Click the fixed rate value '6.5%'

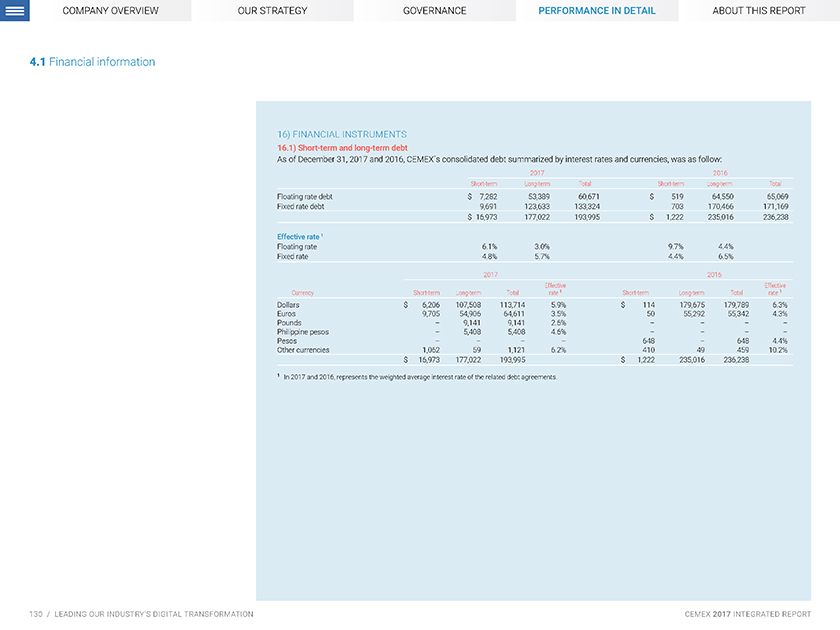coord(725,257)
